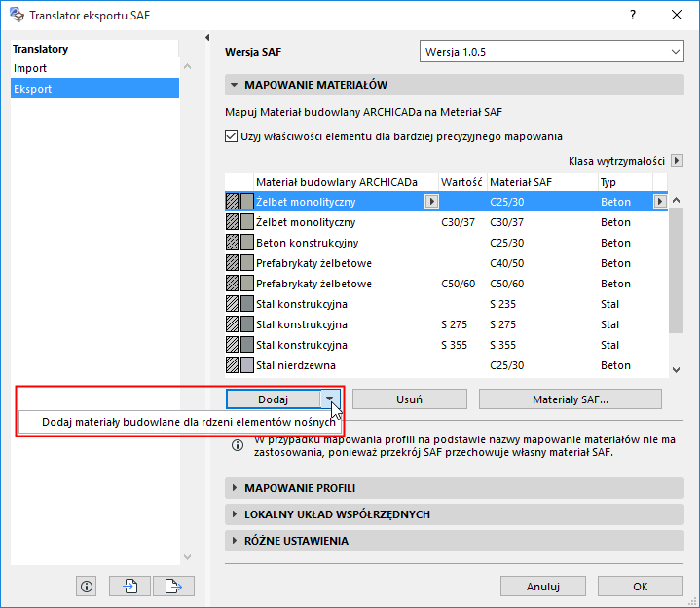This screenshot has width=700, height=608.
Task: Click hatch icon of Beton konstrukcyjny row
Action: 232,243
